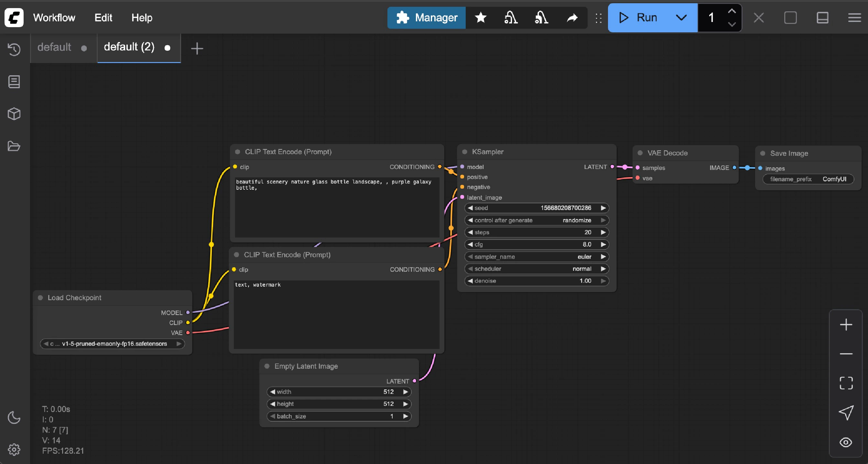
Task: Toggle dark theme moon icon
Action: pyautogui.click(x=14, y=417)
